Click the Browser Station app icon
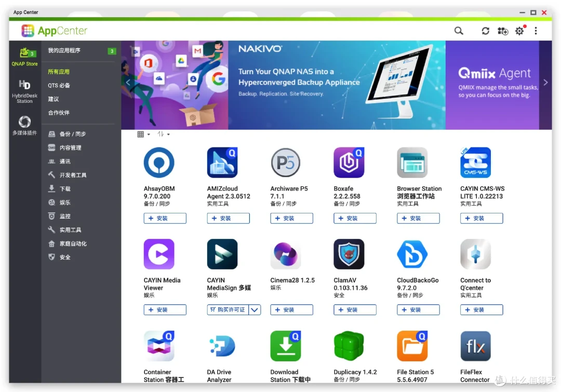 pyautogui.click(x=412, y=163)
